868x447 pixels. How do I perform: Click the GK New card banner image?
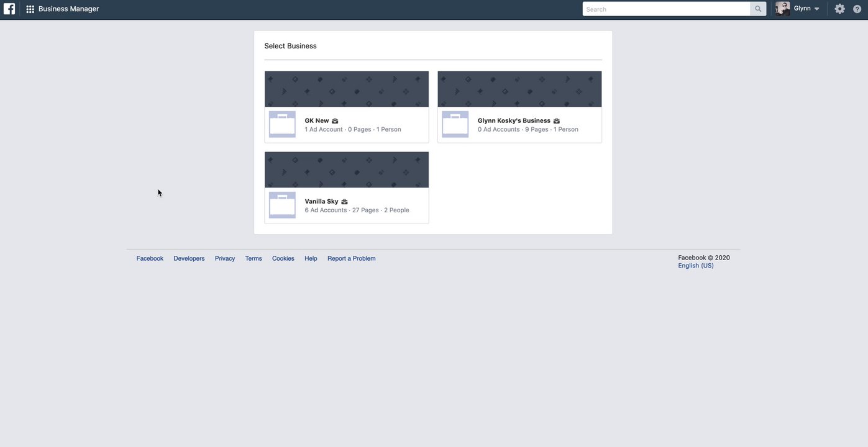[347, 89]
